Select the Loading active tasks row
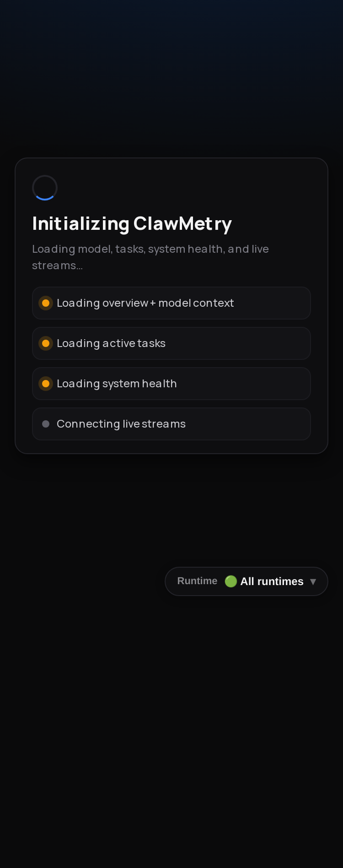The image size is (343, 868). (x=171, y=343)
